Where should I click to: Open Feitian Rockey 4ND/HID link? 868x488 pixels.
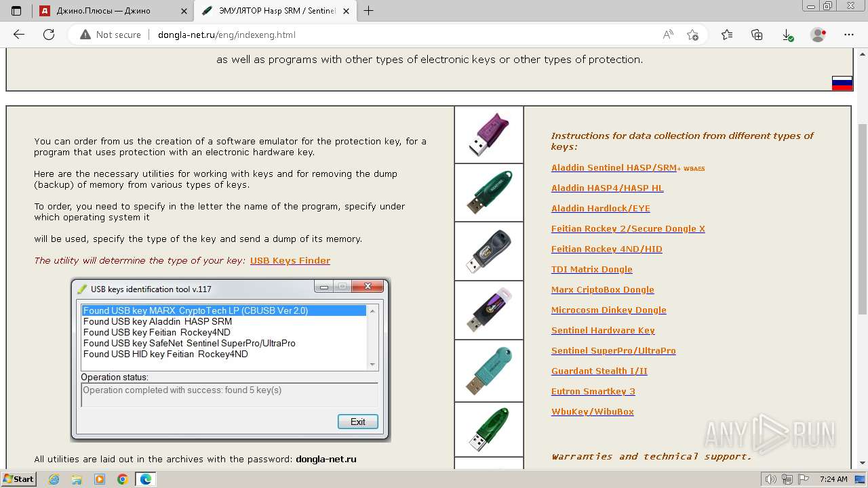607,249
